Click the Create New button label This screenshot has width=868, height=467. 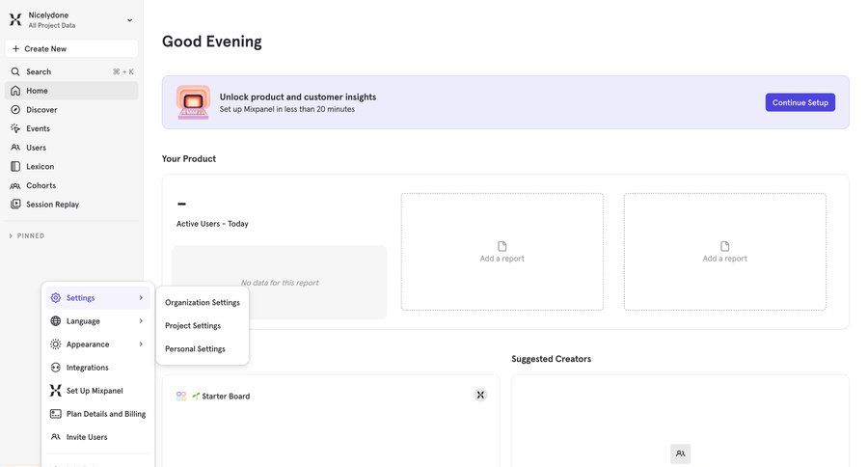[45, 49]
